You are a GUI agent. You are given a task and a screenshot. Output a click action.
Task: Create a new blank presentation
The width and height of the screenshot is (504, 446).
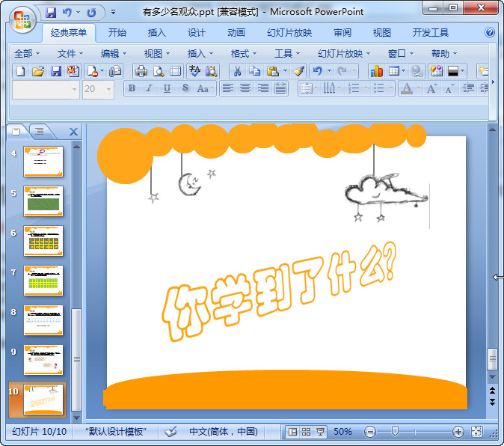pyautogui.click(x=21, y=71)
